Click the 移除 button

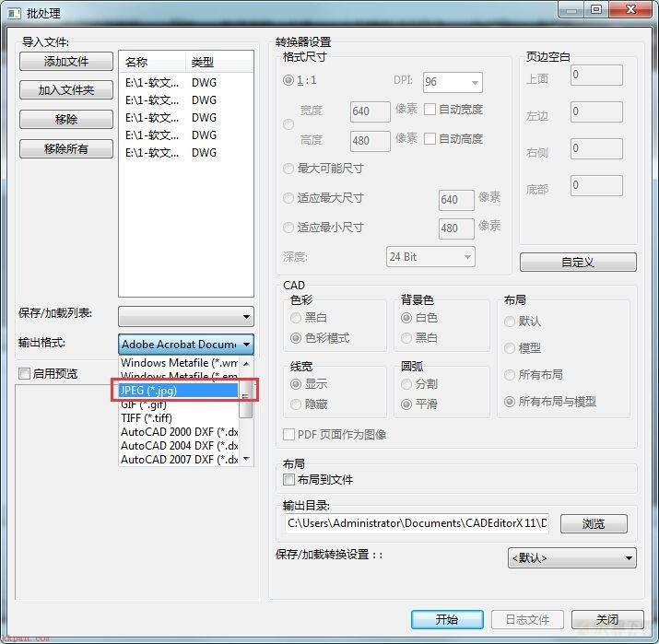coord(66,119)
